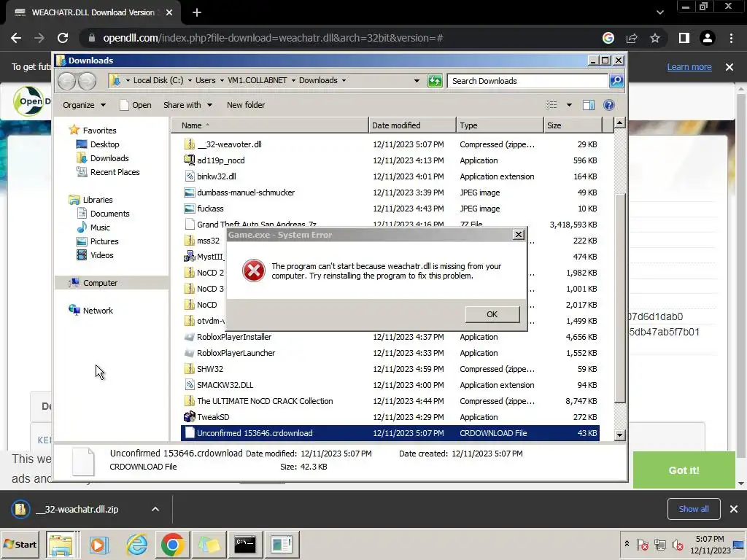Sort files by Size column

573,125
